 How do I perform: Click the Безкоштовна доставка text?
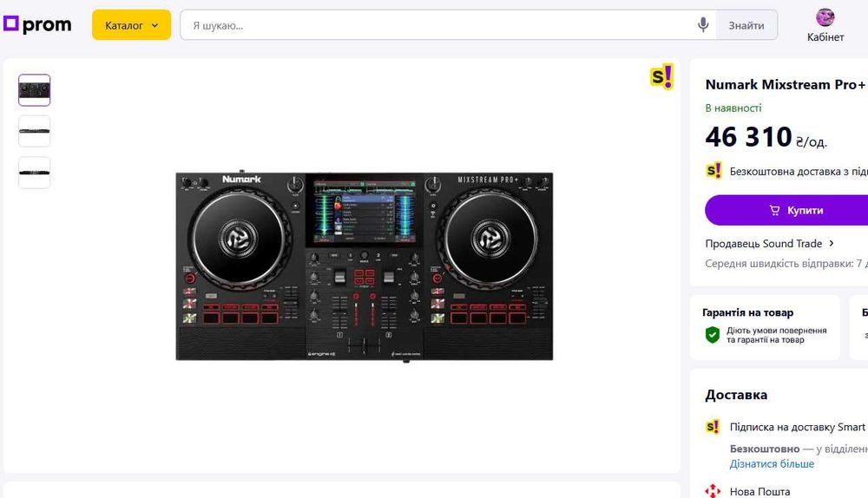(799, 172)
